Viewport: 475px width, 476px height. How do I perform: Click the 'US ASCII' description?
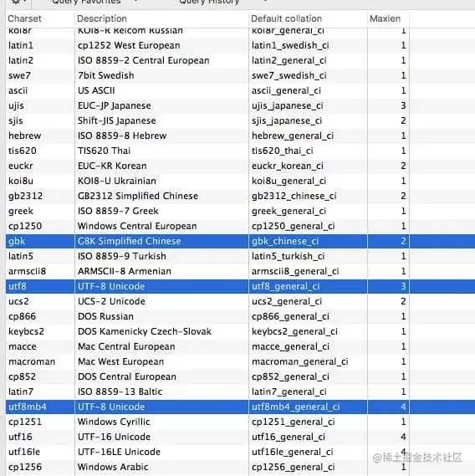point(96,90)
